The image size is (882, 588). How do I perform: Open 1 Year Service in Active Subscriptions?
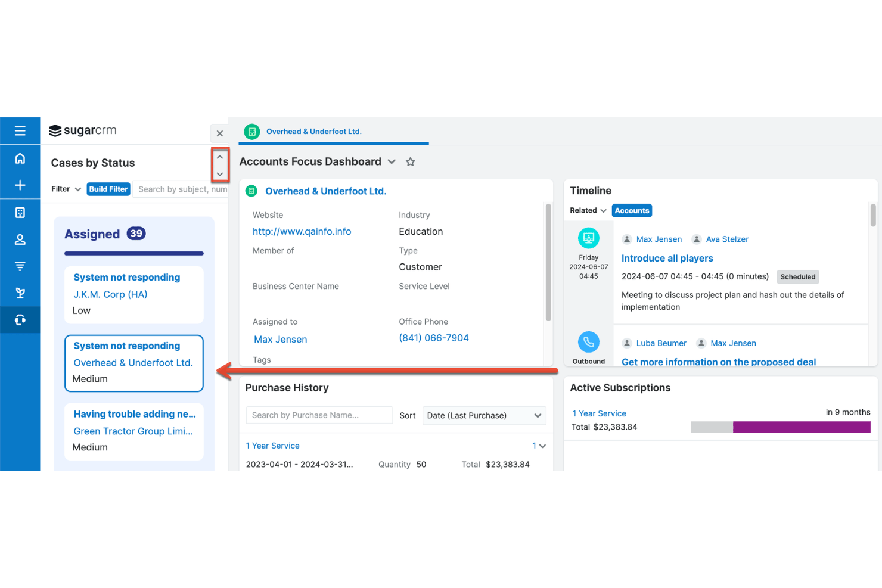pyautogui.click(x=600, y=413)
